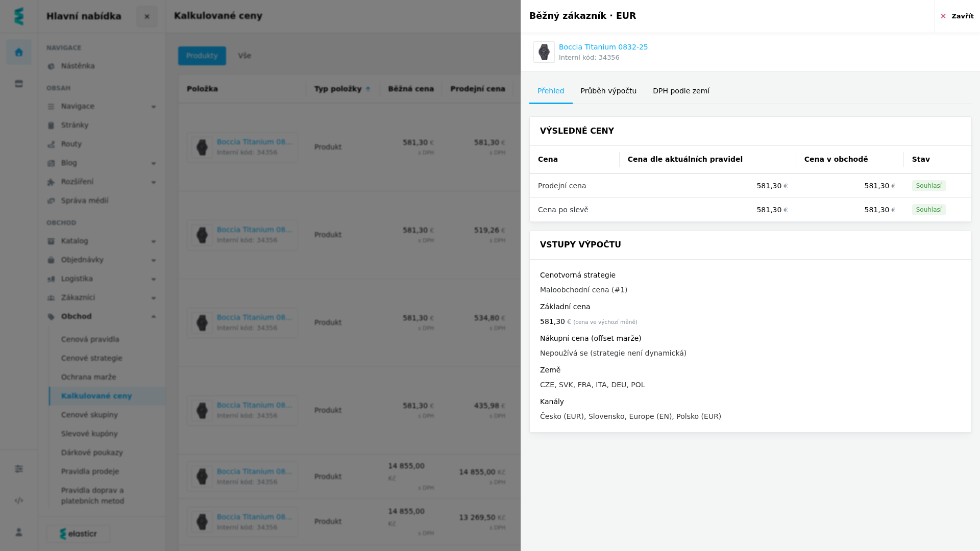Open the storefront icon in left rail
This screenshot has height=551, width=980.
pos(19,84)
